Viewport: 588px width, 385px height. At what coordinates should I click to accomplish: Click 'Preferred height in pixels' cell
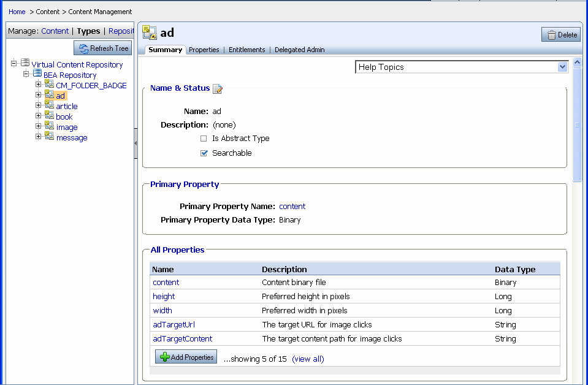tap(305, 297)
